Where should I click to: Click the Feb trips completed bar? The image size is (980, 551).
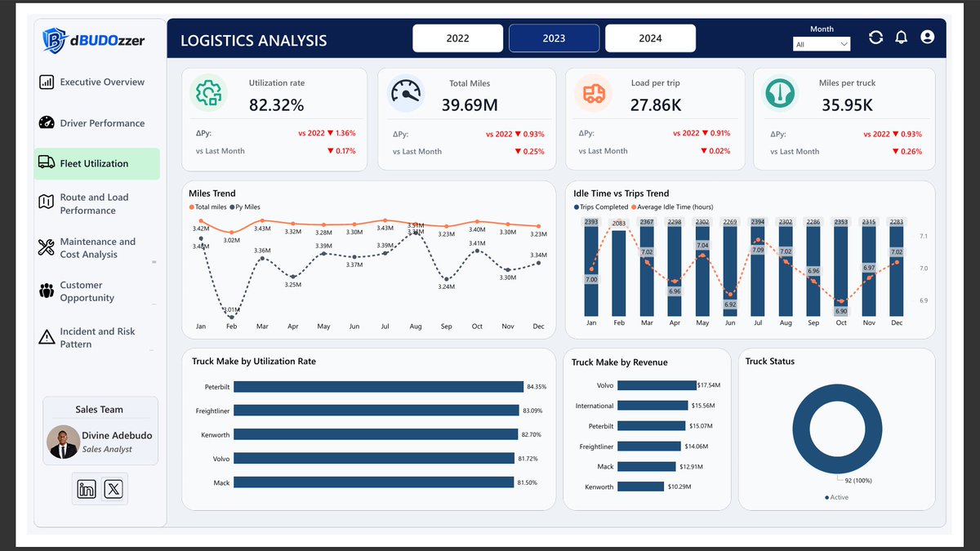pyautogui.click(x=619, y=273)
